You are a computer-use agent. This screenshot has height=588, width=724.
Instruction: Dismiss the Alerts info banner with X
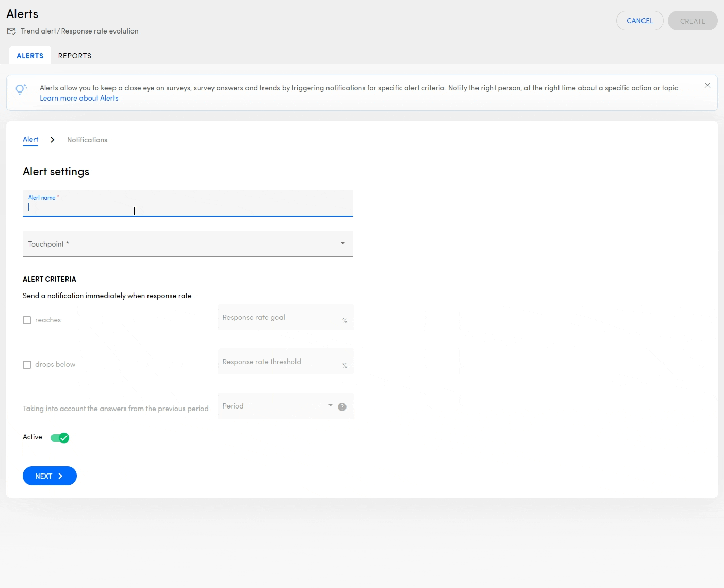[x=707, y=86]
